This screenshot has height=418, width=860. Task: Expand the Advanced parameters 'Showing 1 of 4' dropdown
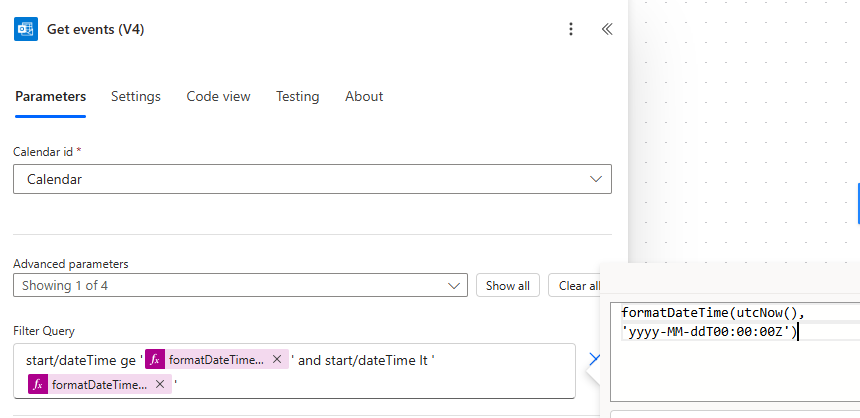[240, 285]
